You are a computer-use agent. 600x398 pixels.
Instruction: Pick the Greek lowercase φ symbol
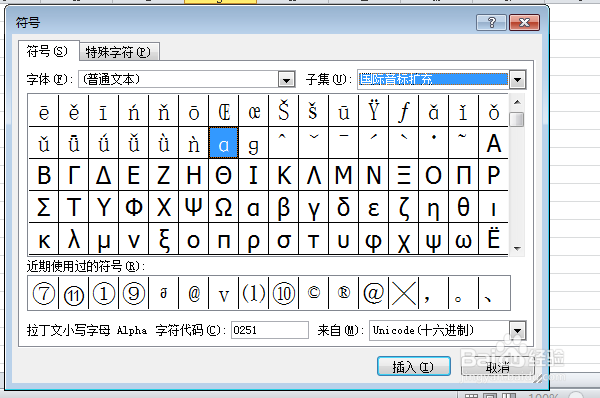tap(373, 239)
